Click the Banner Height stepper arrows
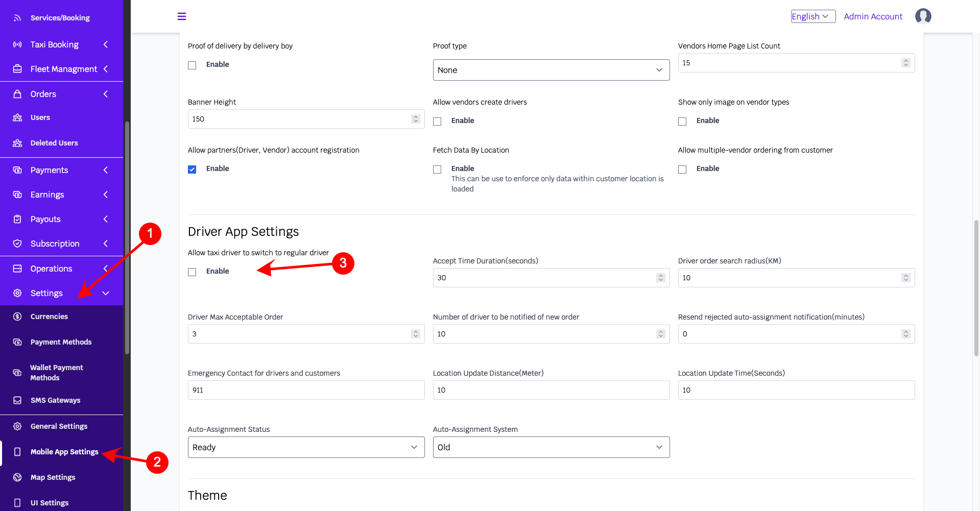 click(416, 119)
